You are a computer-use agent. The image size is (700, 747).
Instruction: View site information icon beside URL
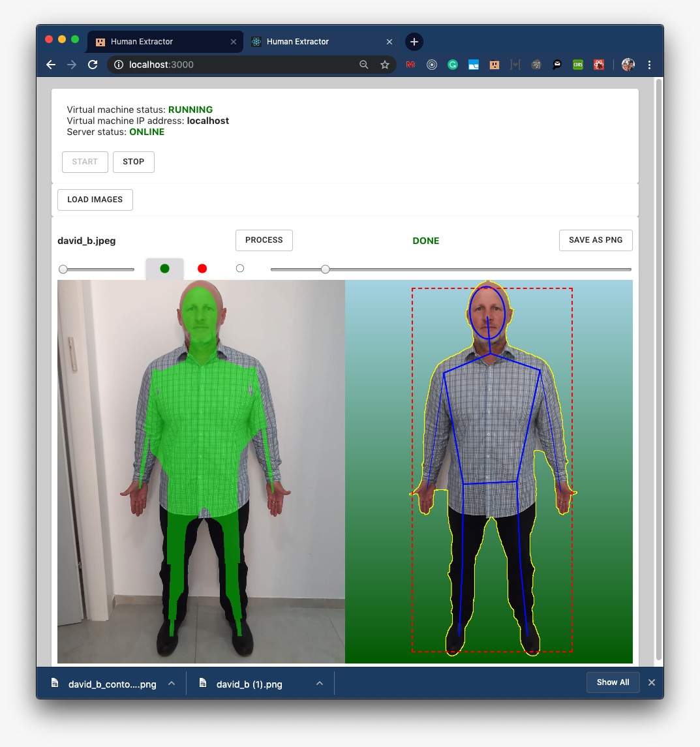click(119, 65)
